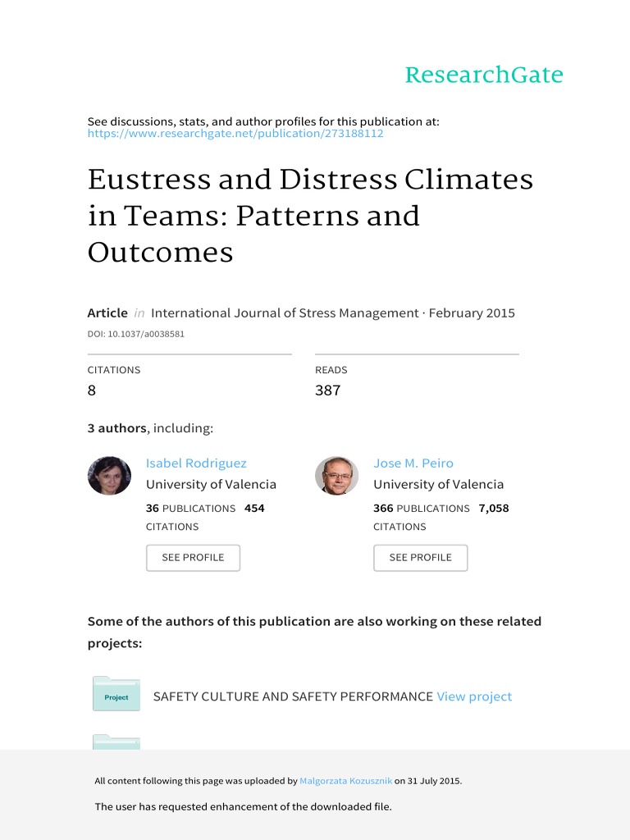Screen dimensions: 630x840
Task: Click the 366 Publications stat for Jose Peiro
Action: [422, 508]
